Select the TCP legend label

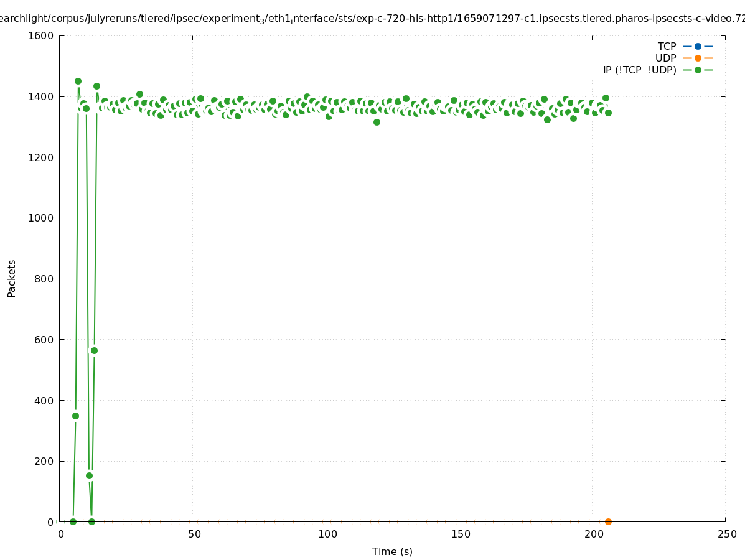click(x=667, y=46)
